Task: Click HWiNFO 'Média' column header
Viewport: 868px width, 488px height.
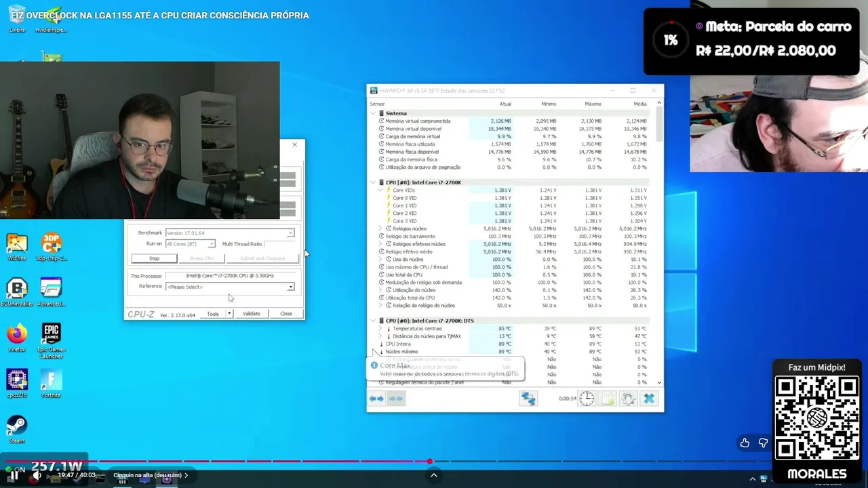Action: pos(639,104)
